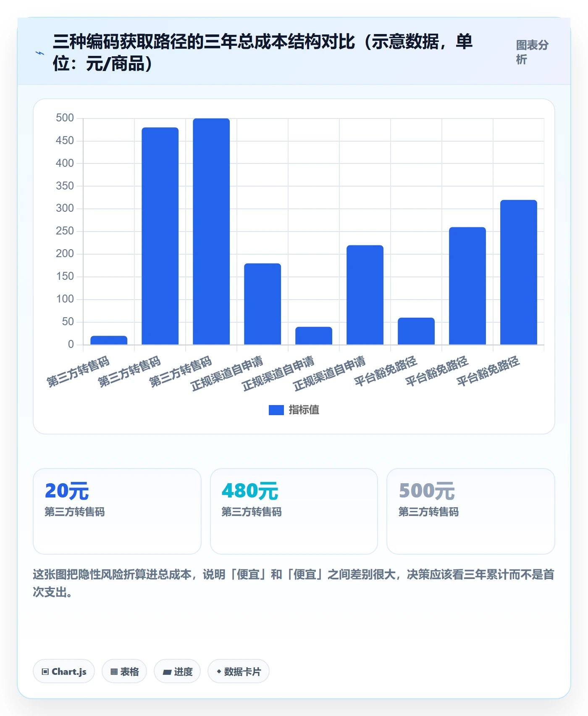
Task: Click the y-axis tick label 400
Action: [x=65, y=163]
